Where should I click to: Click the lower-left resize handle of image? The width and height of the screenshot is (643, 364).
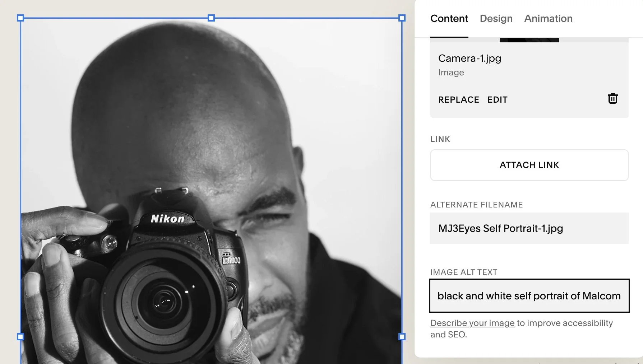click(x=20, y=337)
